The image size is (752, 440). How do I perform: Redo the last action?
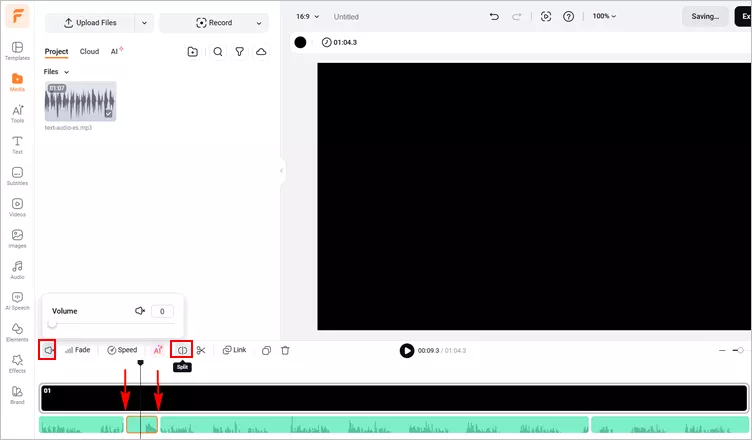click(517, 17)
